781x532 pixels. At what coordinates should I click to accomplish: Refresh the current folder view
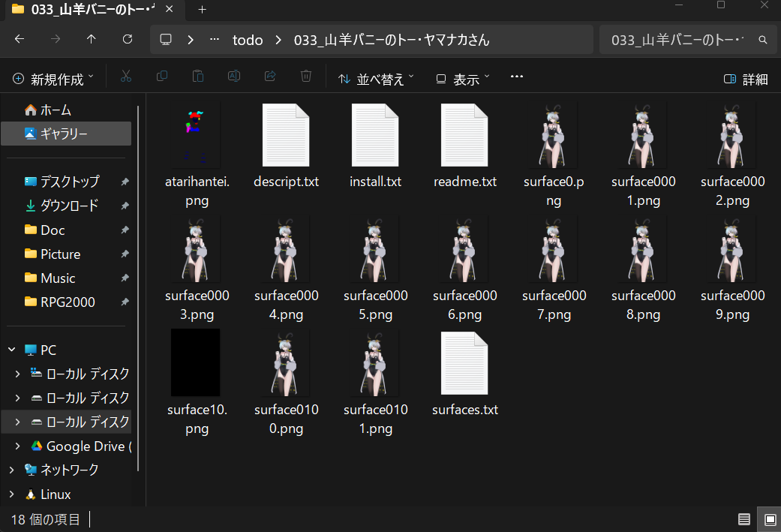click(128, 40)
